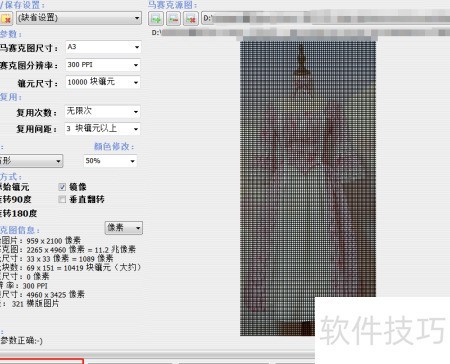Open the 缺省设置 settings dropdown
The height and width of the screenshot is (364, 450).
pos(79,18)
